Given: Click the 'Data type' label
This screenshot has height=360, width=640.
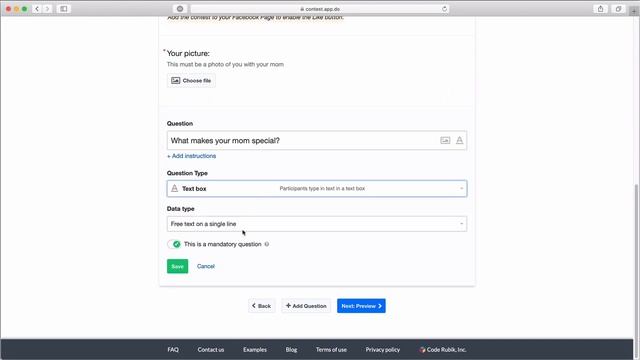Looking at the screenshot, I should (180, 209).
